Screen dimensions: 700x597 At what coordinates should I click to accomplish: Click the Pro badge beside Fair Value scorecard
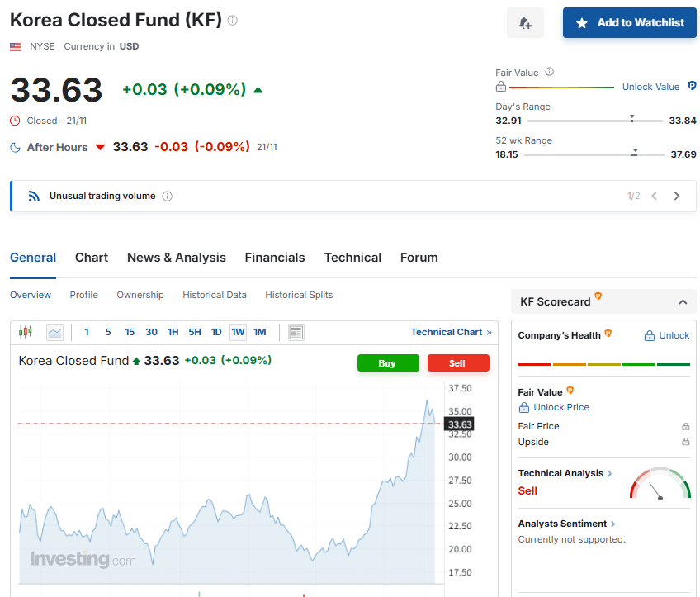point(570,391)
